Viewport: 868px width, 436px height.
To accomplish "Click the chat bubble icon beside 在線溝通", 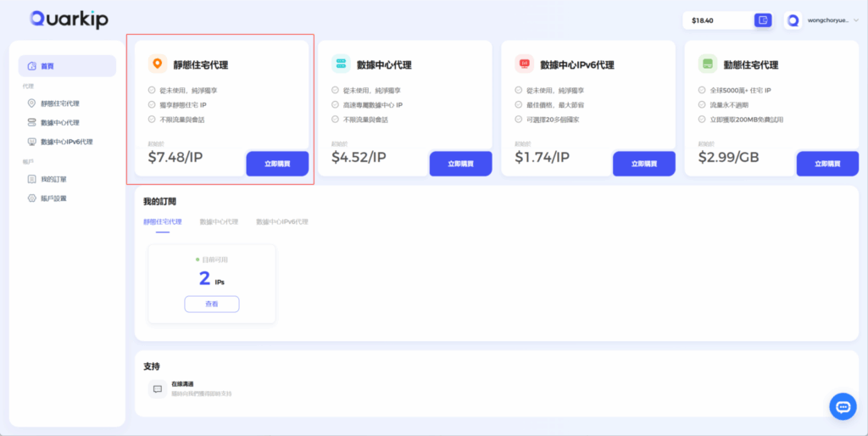I will 157,388.
